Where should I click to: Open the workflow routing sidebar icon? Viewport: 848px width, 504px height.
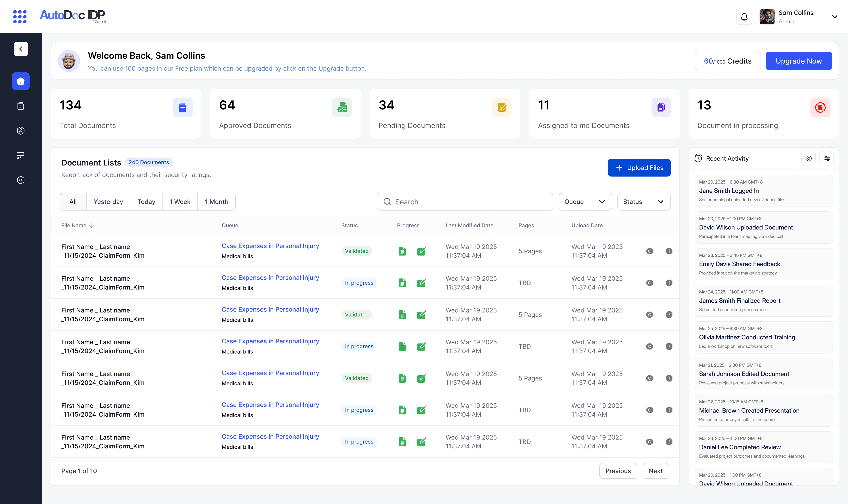[x=21, y=155]
